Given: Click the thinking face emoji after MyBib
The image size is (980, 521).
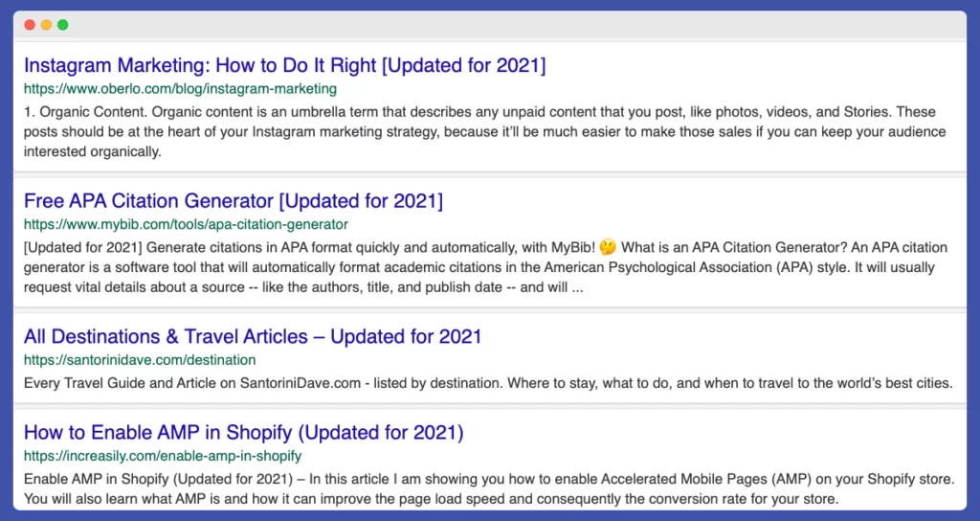Looking at the screenshot, I should (608, 247).
